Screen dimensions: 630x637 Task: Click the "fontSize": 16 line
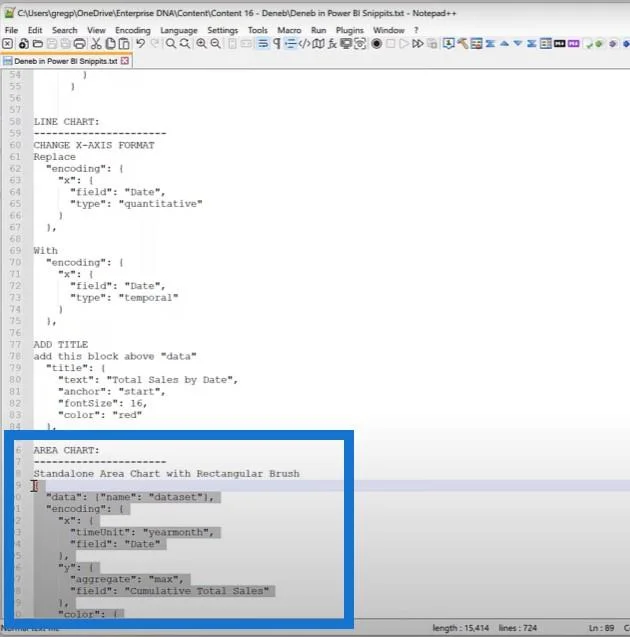(102, 403)
